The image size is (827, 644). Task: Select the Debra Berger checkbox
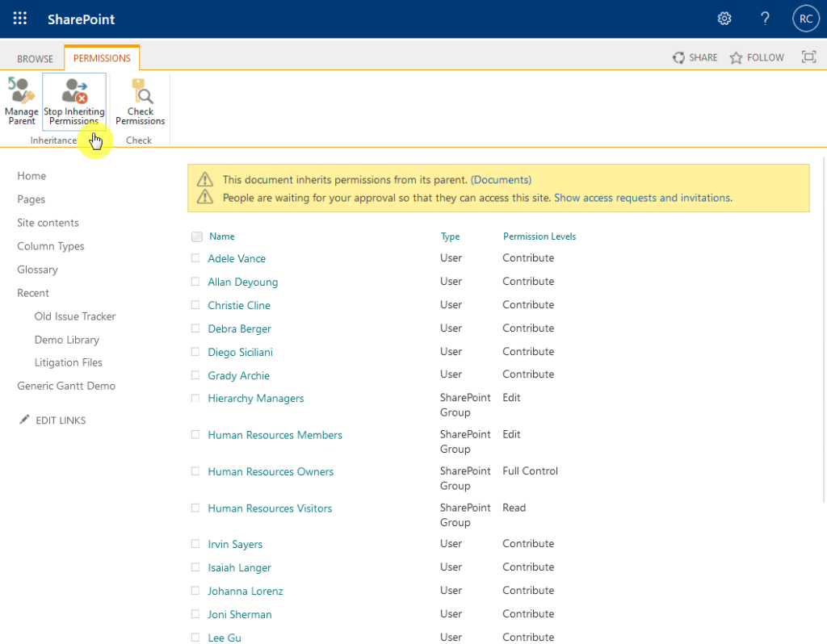(195, 328)
